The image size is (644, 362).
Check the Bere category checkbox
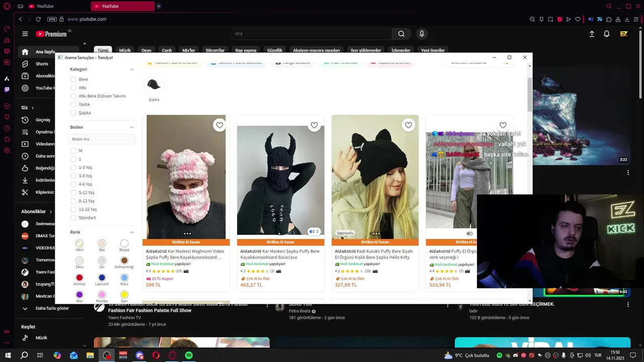pos(73,79)
